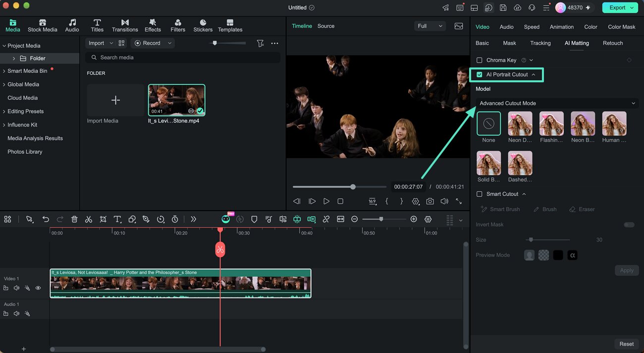
Task: Click the Reset button
Action: pyautogui.click(x=626, y=344)
